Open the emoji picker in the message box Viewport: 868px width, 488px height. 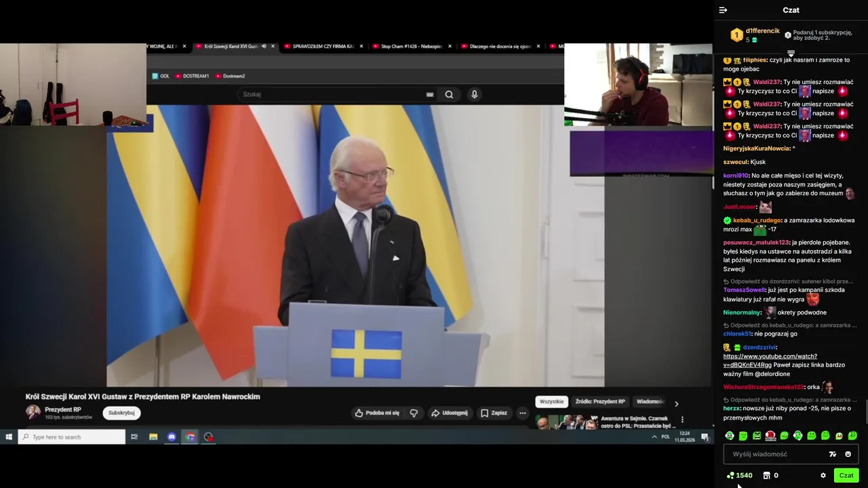(848, 454)
